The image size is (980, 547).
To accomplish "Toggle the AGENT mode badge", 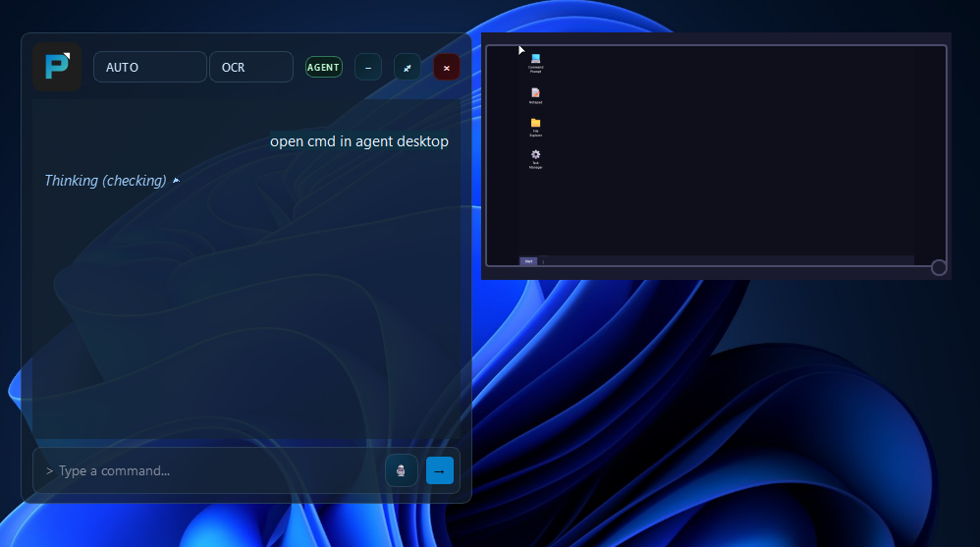I will [x=324, y=67].
